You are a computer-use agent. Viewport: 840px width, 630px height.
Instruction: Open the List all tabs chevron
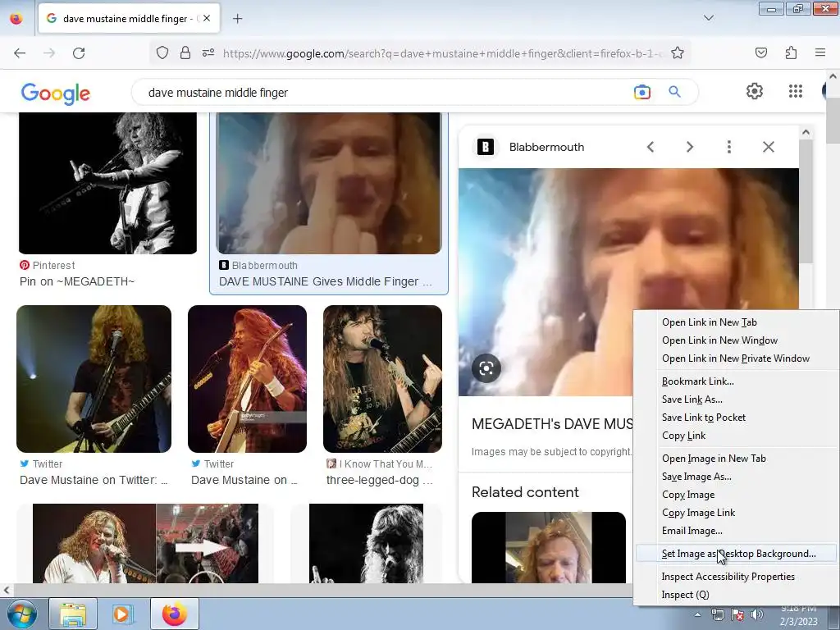[708, 18]
